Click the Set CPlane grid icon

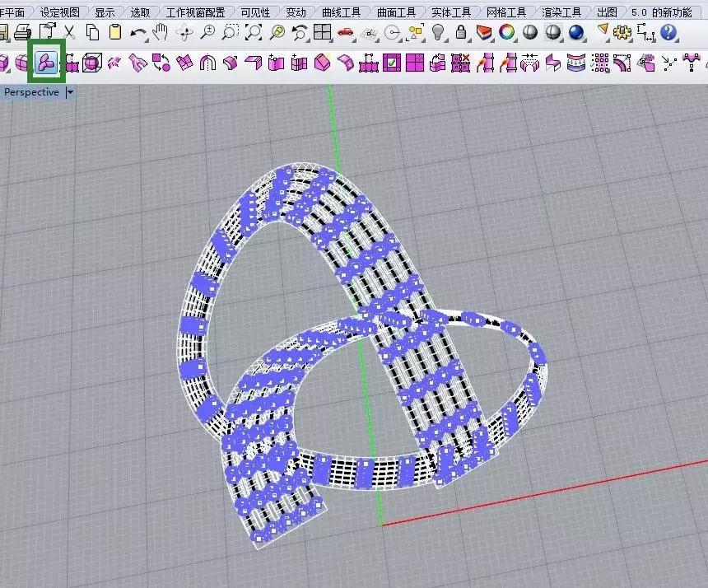pyautogui.click(x=370, y=34)
